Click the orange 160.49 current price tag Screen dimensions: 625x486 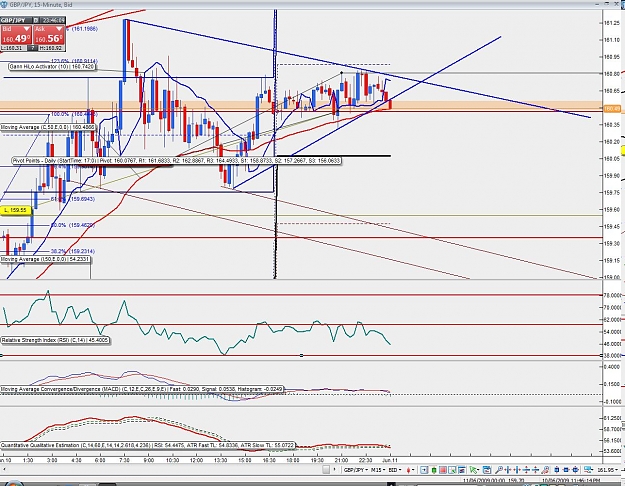612,108
